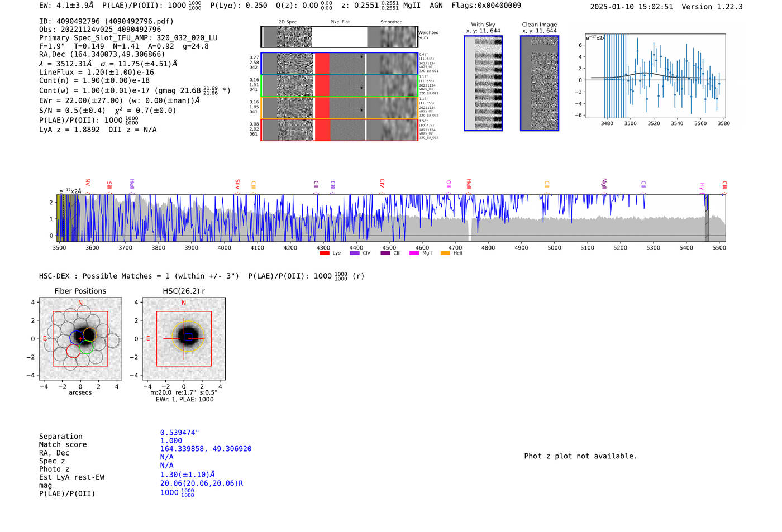The height and width of the screenshot is (532, 782).
Task: Click the 'm:20.0 re:1.7" s:0.5"' caption
Action: pos(184,392)
